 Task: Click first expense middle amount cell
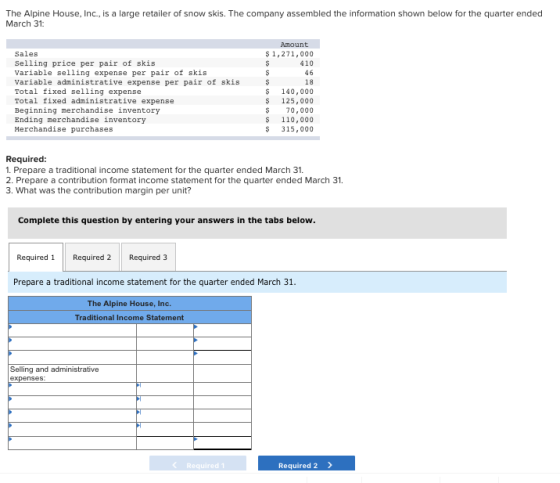pos(165,389)
